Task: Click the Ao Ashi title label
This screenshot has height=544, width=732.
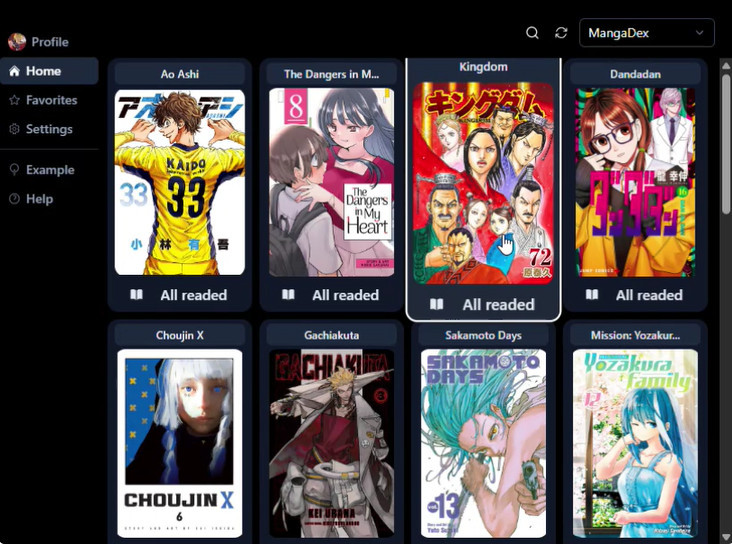Action: pos(180,74)
